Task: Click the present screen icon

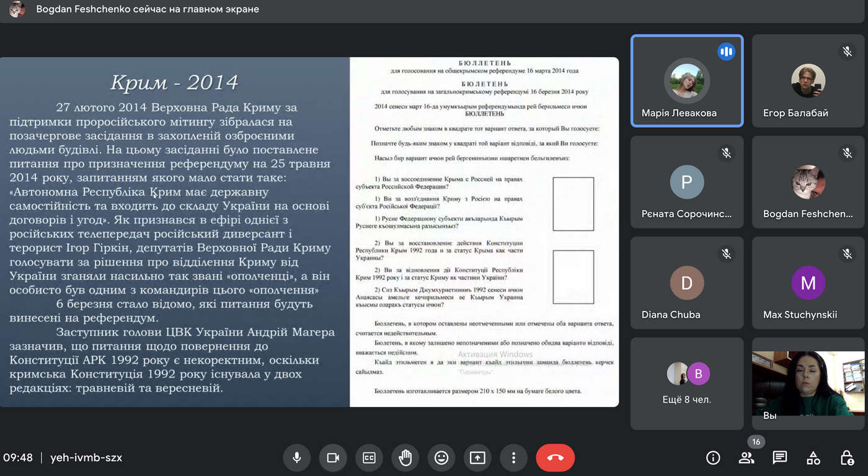Action: point(477,458)
